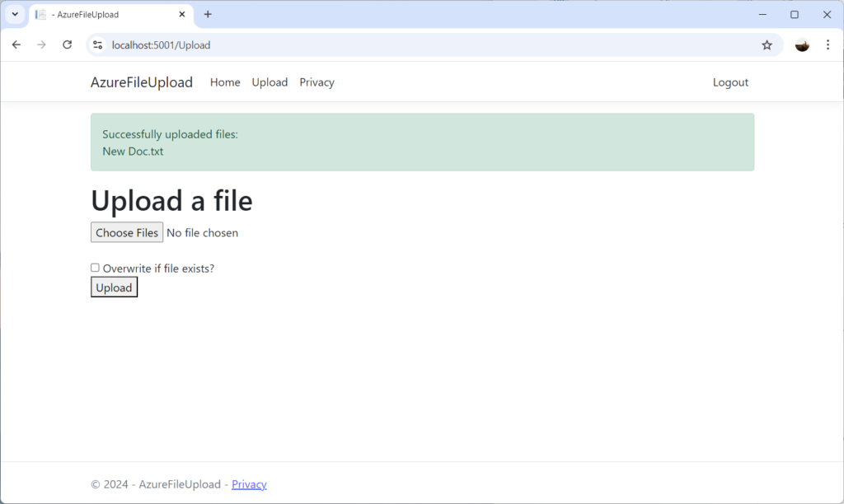Minimize the browser window
844x504 pixels.
pyautogui.click(x=762, y=15)
